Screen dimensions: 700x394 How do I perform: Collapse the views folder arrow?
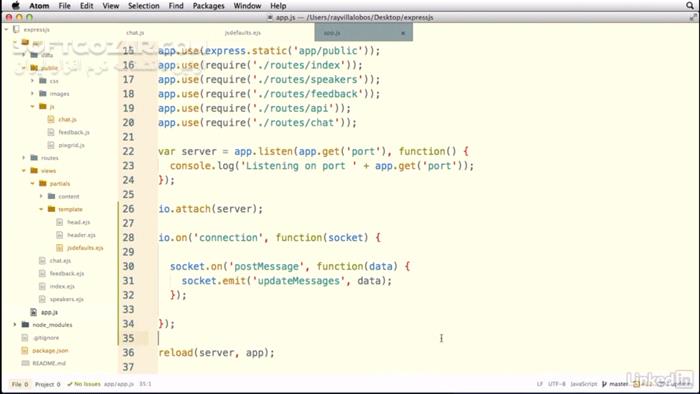(24, 170)
